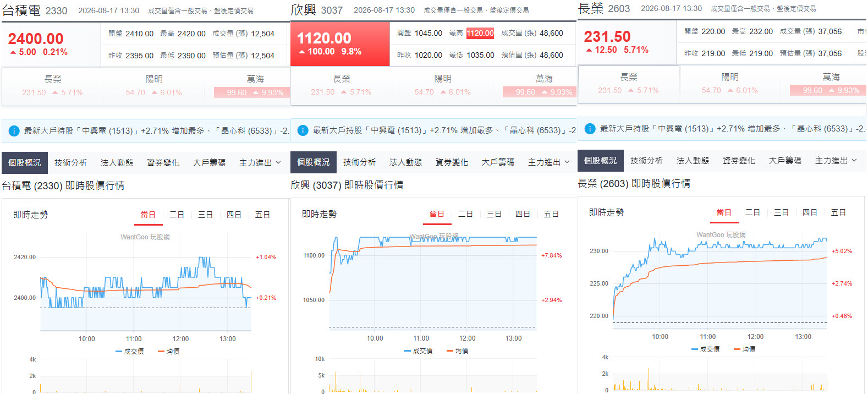
Task: Click info icon in 欣興 panel news bar
Action: (303, 130)
